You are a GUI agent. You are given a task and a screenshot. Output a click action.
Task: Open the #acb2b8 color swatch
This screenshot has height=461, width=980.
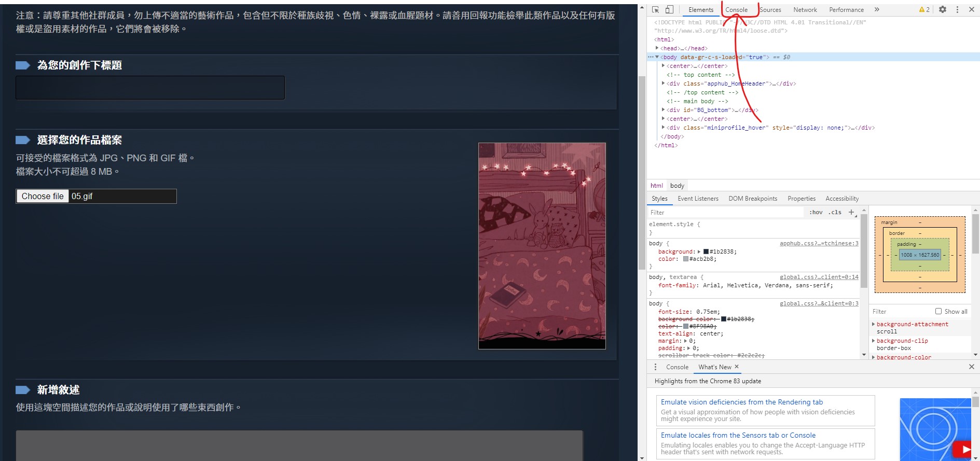[686, 259]
